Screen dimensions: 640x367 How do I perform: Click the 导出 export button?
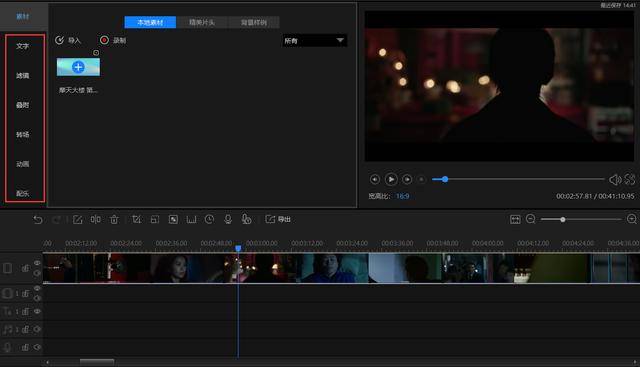click(x=278, y=220)
